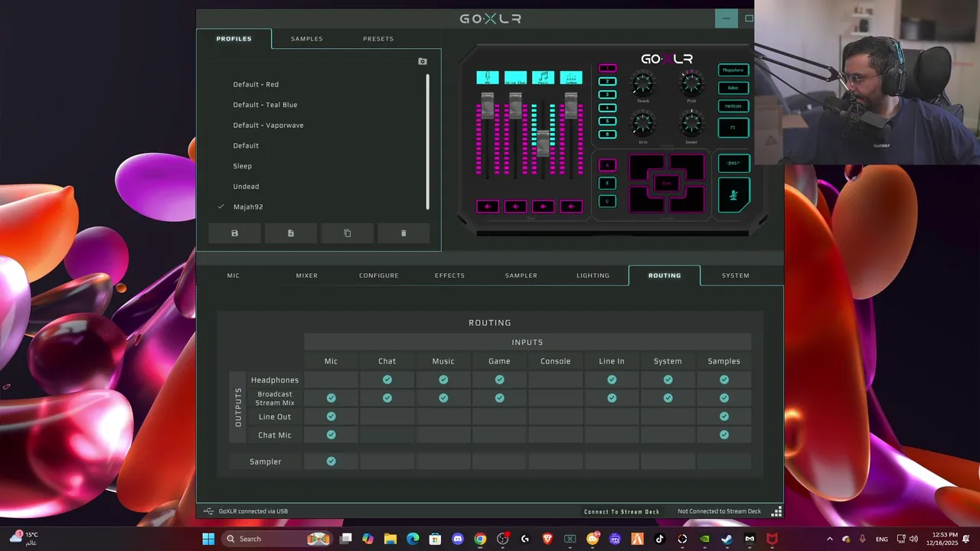Click the mic cough mute button
Viewport: 980px width, 551px height.
point(733,194)
